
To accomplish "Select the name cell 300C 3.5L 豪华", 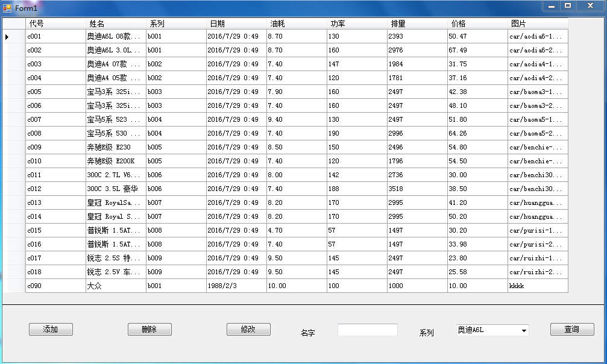I will pyautogui.click(x=116, y=189).
